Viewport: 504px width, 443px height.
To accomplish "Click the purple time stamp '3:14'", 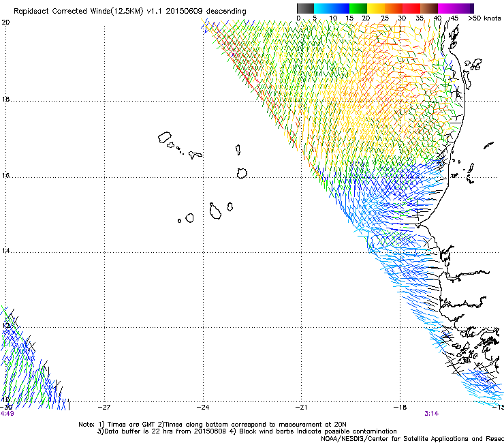I will pos(431,414).
